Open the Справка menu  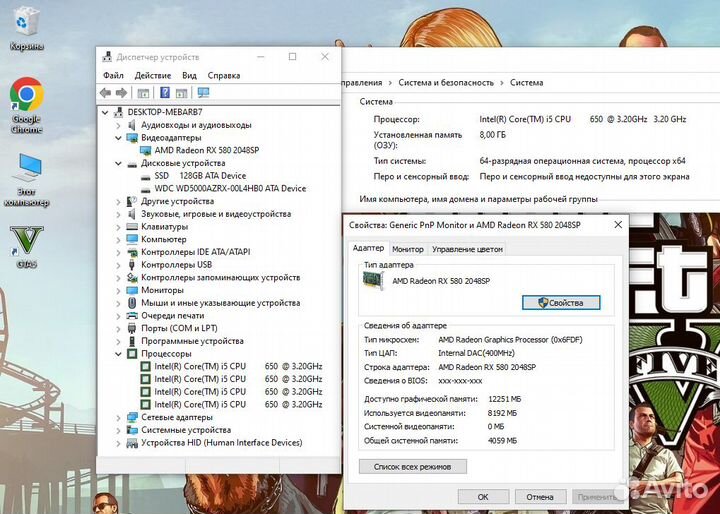click(x=224, y=75)
